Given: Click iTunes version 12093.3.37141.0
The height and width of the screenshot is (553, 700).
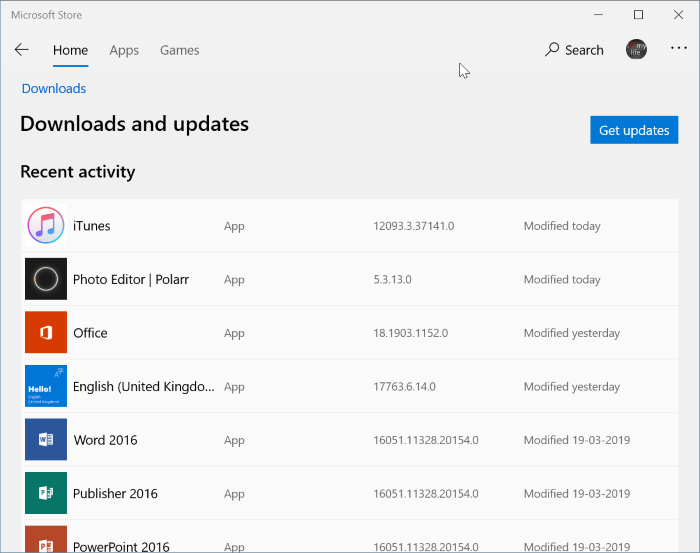Looking at the screenshot, I should point(414,226).
